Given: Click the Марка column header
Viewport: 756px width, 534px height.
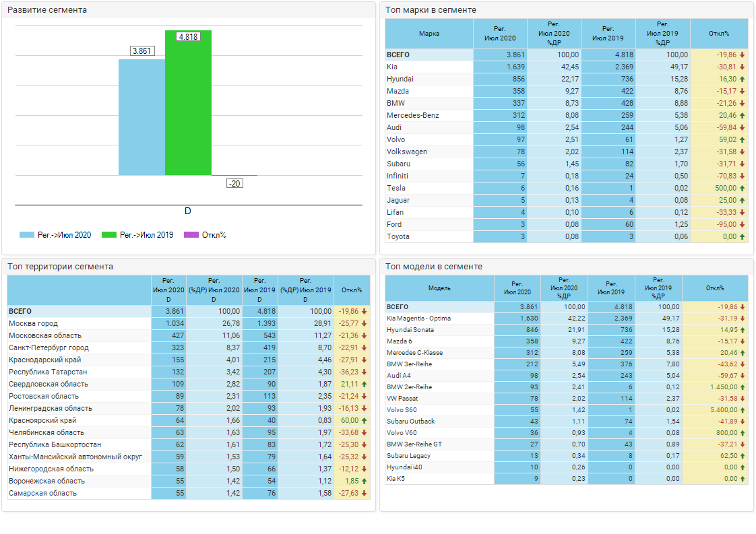Looking at the screenshot, I should [429, 34].
